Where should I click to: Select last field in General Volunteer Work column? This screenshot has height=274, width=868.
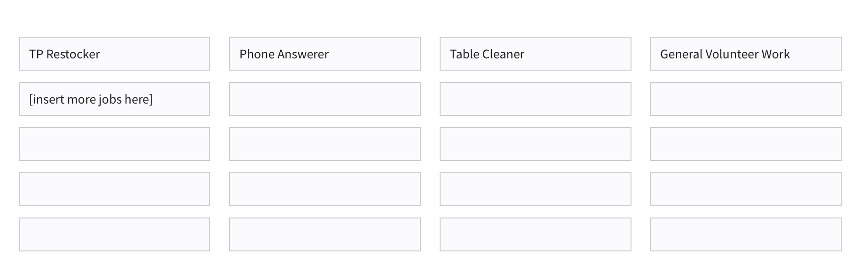(x=745, y=234)
